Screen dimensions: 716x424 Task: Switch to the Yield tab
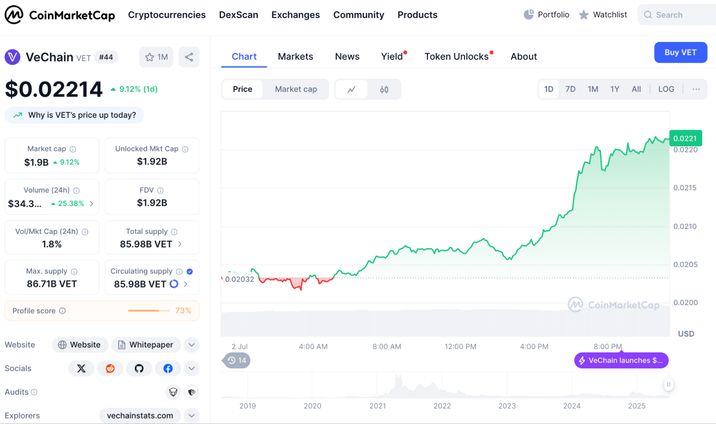[393, 57]
